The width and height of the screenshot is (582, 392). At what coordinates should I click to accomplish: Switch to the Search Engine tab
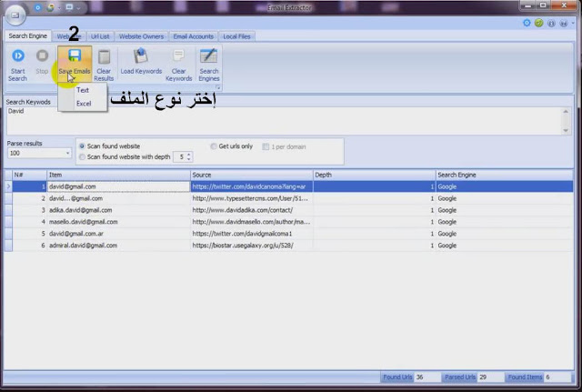[28, 36]
